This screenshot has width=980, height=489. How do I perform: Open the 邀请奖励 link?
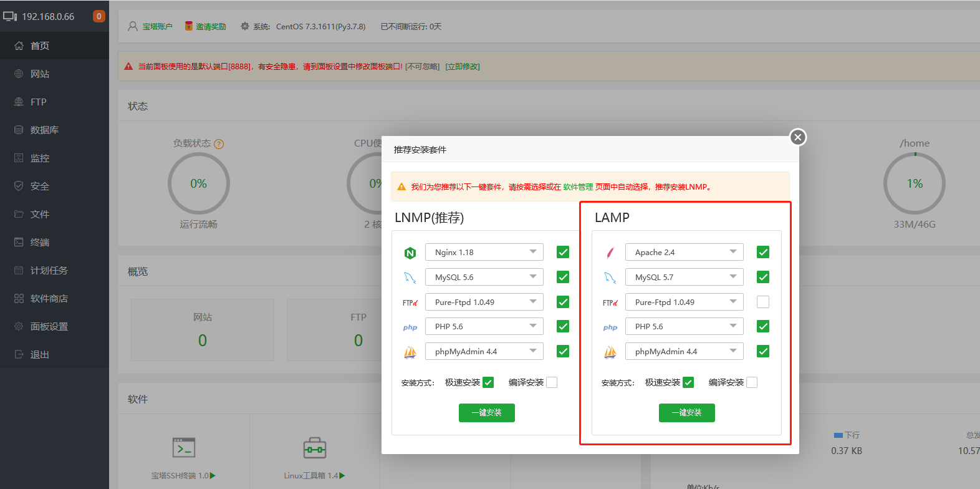click(x=211, y=26)
